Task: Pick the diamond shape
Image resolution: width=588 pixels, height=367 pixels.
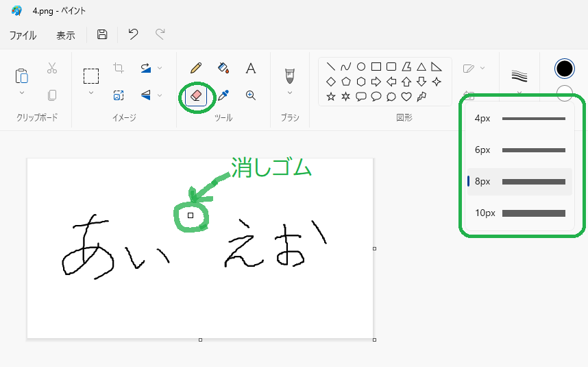Action: (x=331, y=82)
